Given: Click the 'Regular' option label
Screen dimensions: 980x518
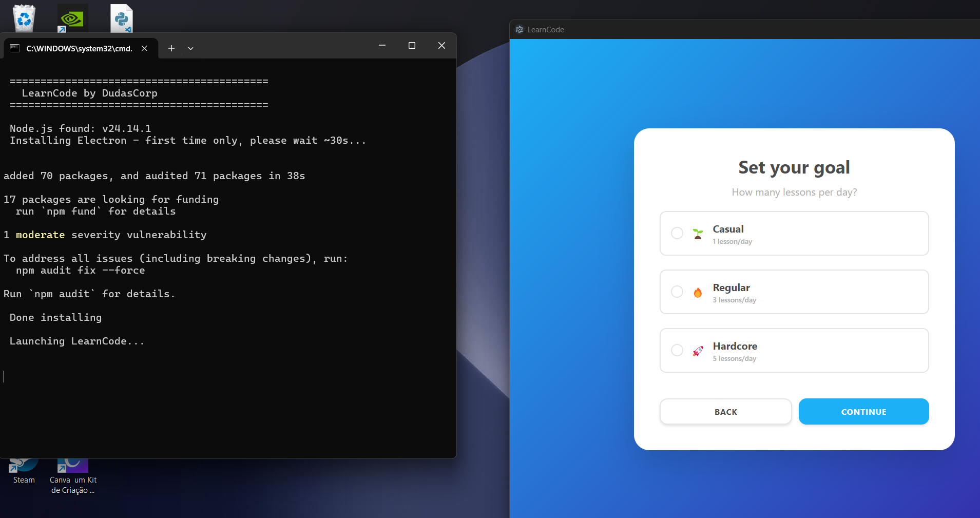Looking at the screenshot, I should 732,287.
